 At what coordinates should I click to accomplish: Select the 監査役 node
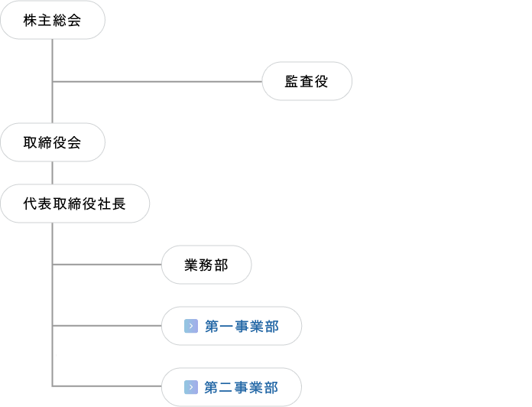tap(307, 81)
